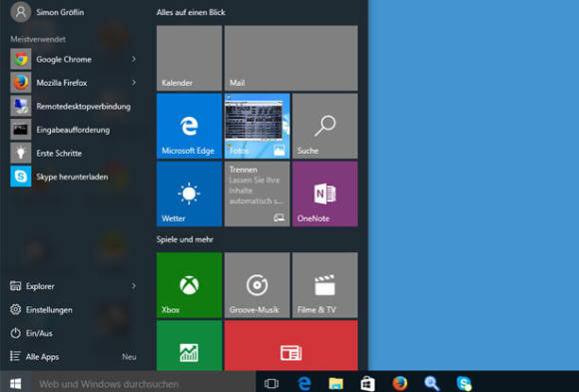Click the Meistverwendet heading
The image size is (579, 392).
[38, 39]
